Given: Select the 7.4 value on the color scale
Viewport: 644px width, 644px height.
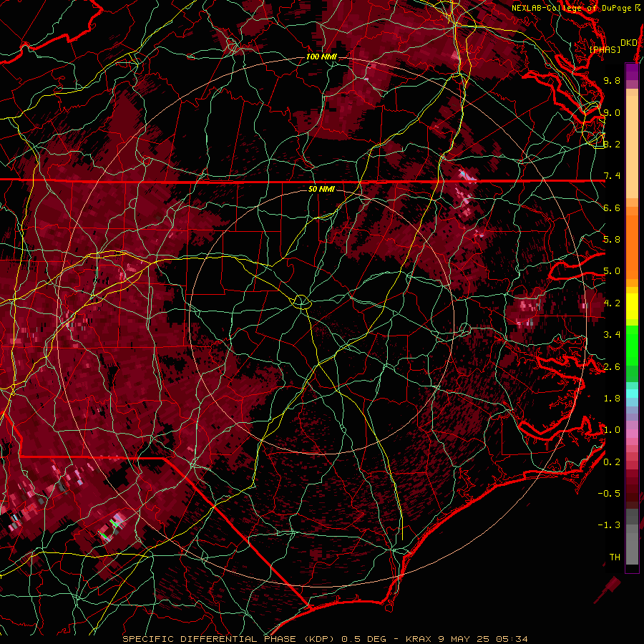Looking at the screenshot, I should [612, 176].
